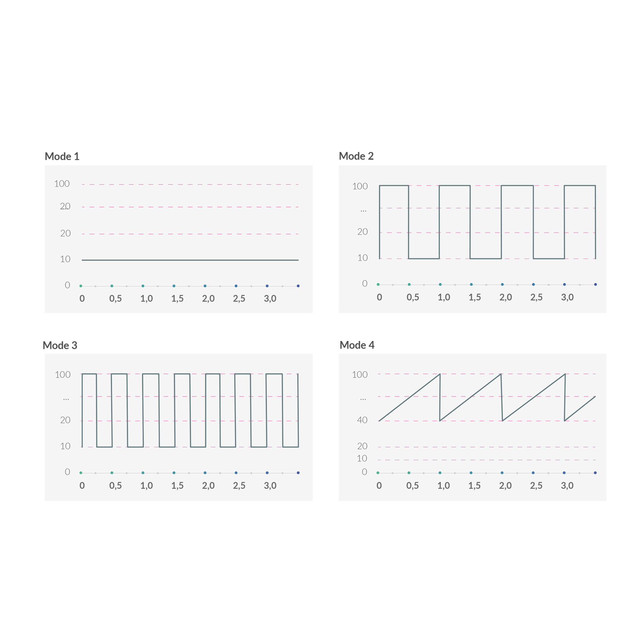Viewport: 644px width, 644px height.
Task: Click the axis dot above 3,0 in Mode 3
Action: coord(267,473)
